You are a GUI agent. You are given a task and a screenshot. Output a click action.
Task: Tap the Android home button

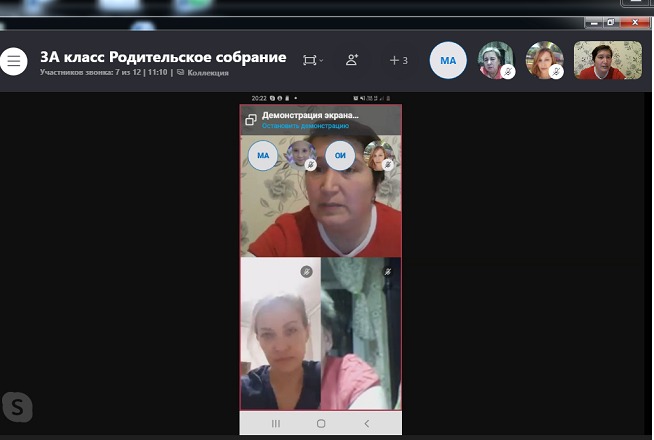click(321, 424)
